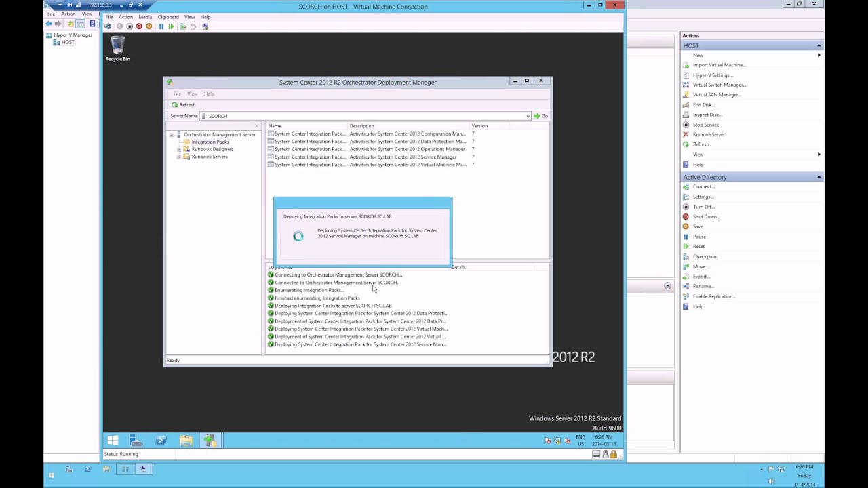Click Checkpoint in Actions pane
The image size is (868, 488).
(x=705, y=256)
